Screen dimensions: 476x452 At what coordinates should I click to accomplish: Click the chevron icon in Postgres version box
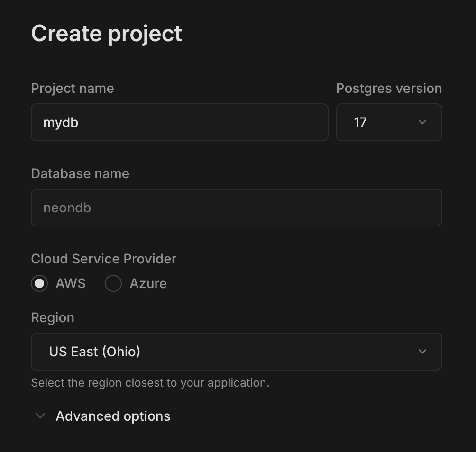click(x=422, y=122)
